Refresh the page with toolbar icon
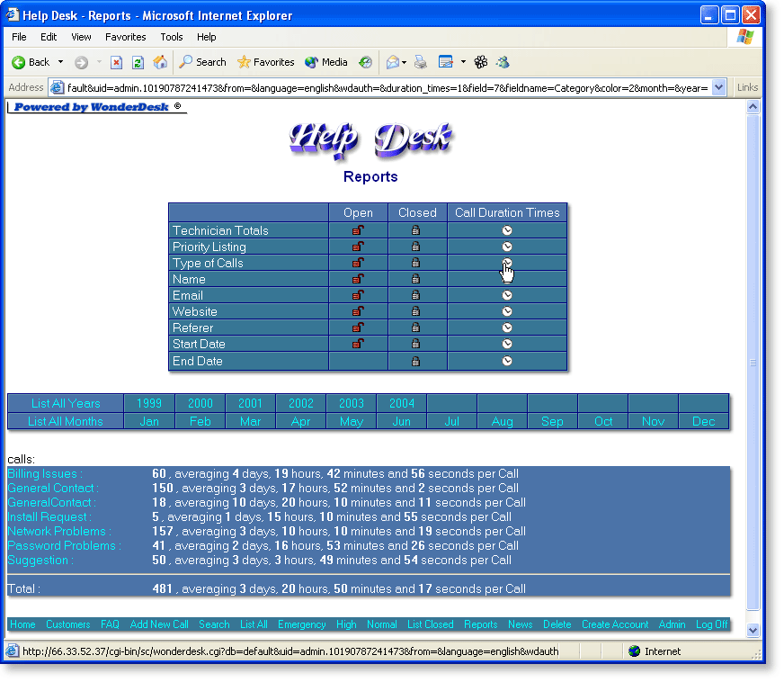The width and height of the screenshot is (784, 682). click(138, 63)
